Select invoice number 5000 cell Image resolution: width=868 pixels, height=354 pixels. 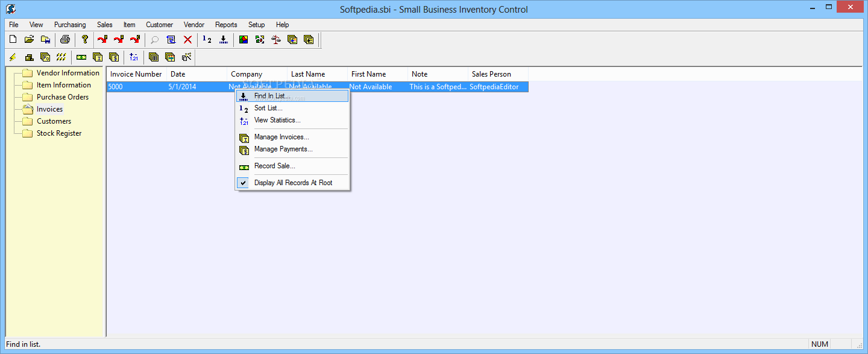point(137,87)
